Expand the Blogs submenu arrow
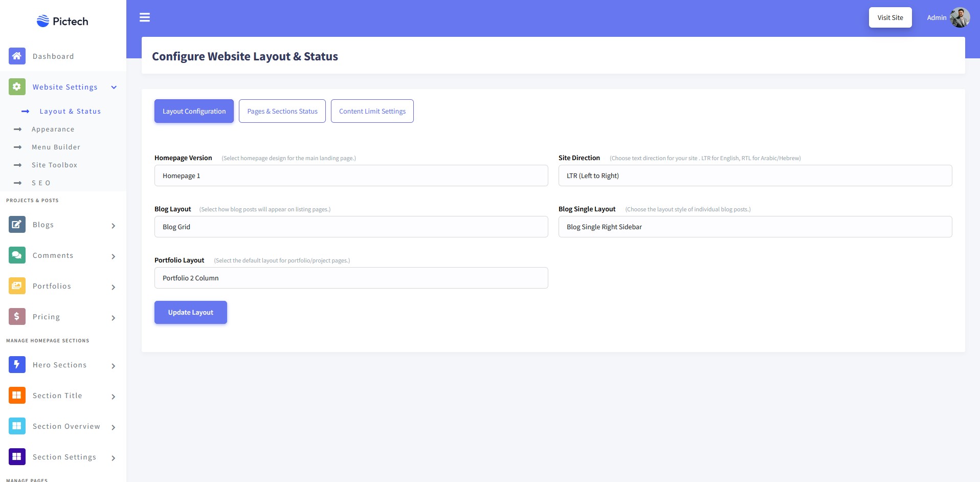 pyautogui.click(x=114, y=226)
